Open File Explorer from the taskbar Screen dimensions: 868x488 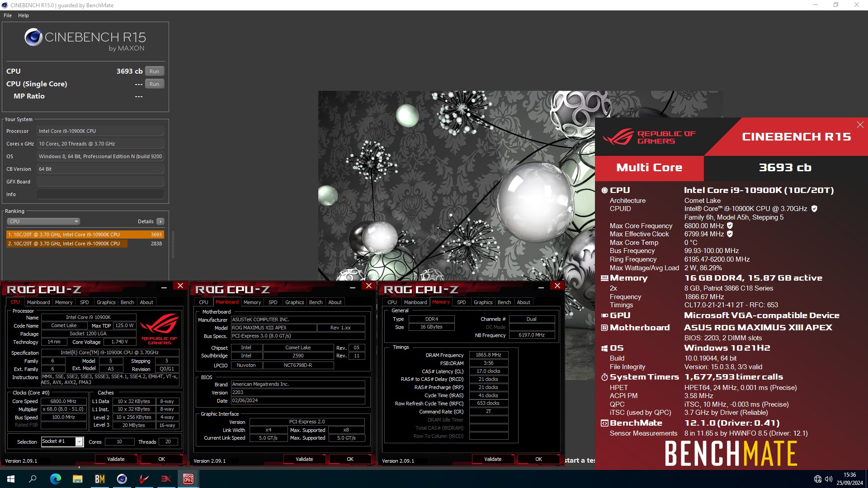tap(77, 479)
